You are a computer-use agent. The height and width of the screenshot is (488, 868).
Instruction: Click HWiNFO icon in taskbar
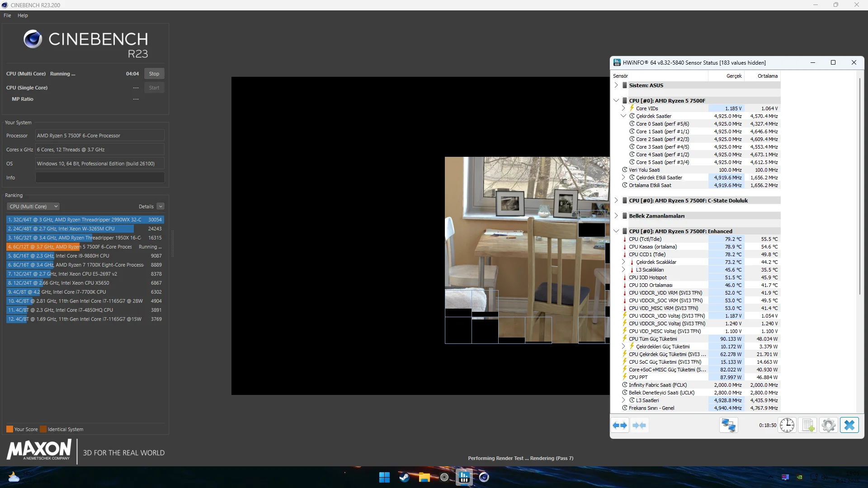pos(464,477)
